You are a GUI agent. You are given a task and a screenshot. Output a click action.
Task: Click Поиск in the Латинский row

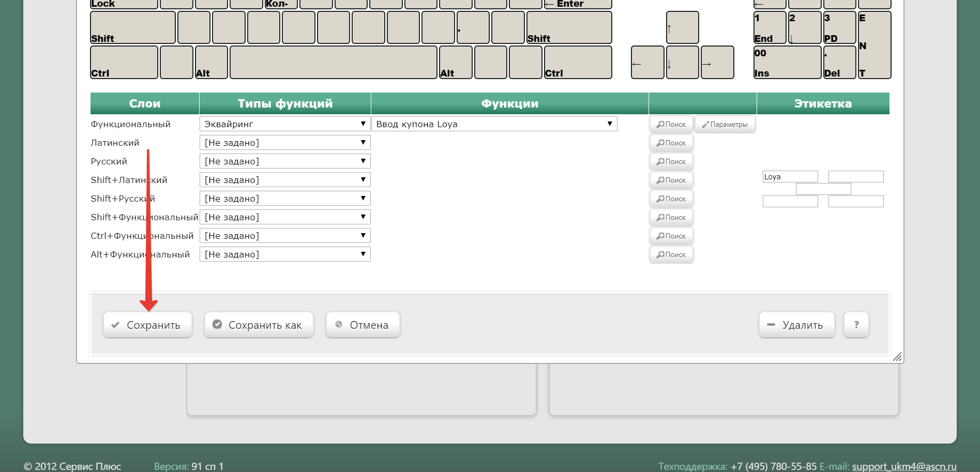point(671,143)
